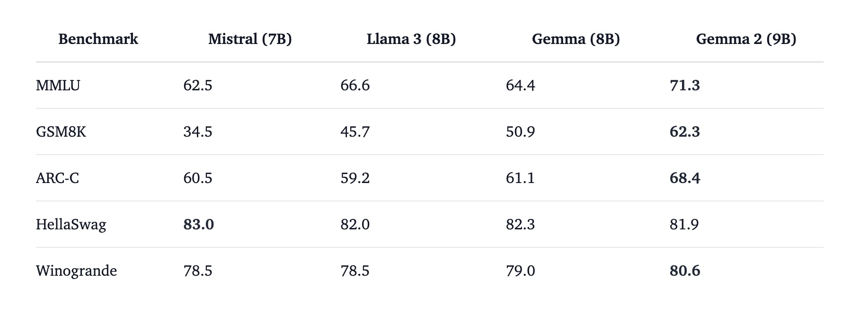Viewport: 868px width, 332px height.
Task: Select the bold 83.0 HellaSwag score
Action: point(199,224)
